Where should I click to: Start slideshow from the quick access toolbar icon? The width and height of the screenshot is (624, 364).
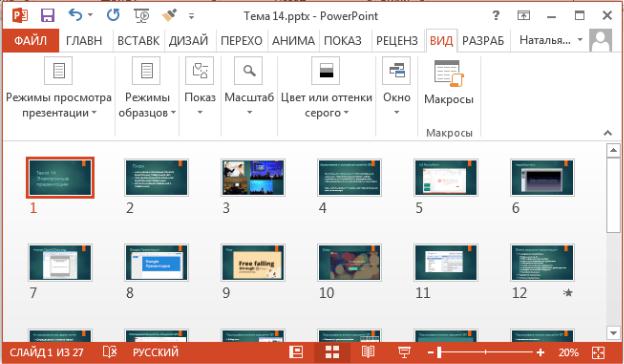coord(142,16)
